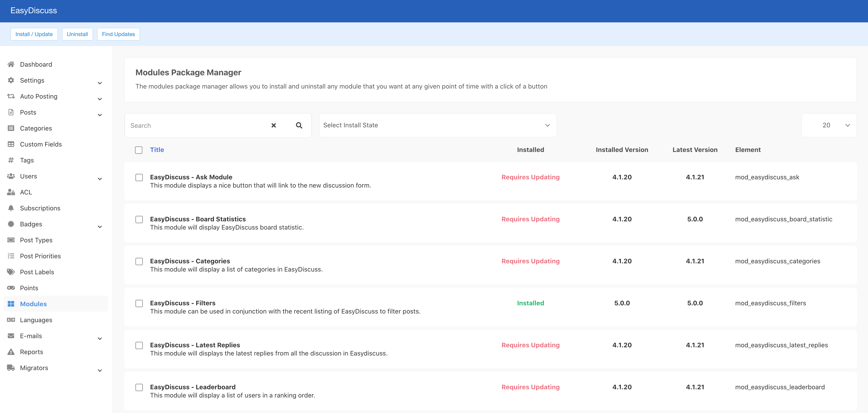This screenshot has height=413, width=868.
Task: Click the Uninstall button
Action: click(x=77, y=34)
